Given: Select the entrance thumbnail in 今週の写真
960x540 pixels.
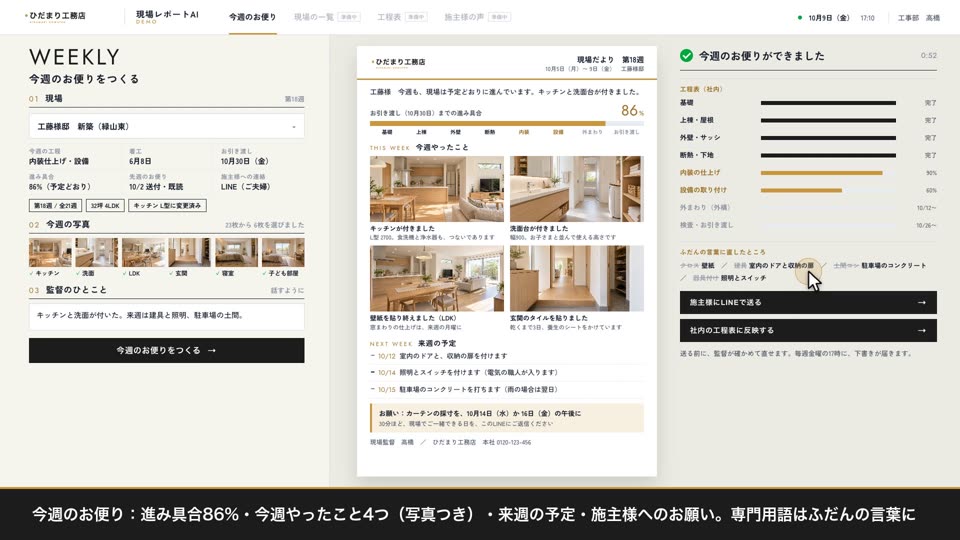Looking at the screenshot, I should pos(190,252).
